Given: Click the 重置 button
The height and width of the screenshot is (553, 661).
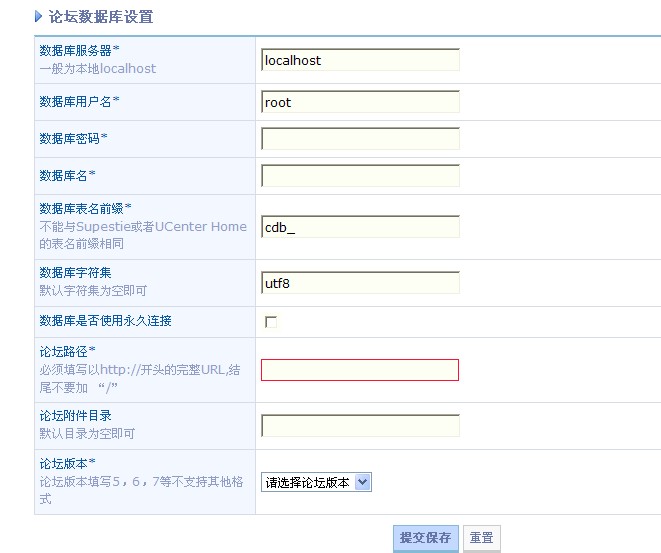Looking at the screenshot, I should (481, 538).
